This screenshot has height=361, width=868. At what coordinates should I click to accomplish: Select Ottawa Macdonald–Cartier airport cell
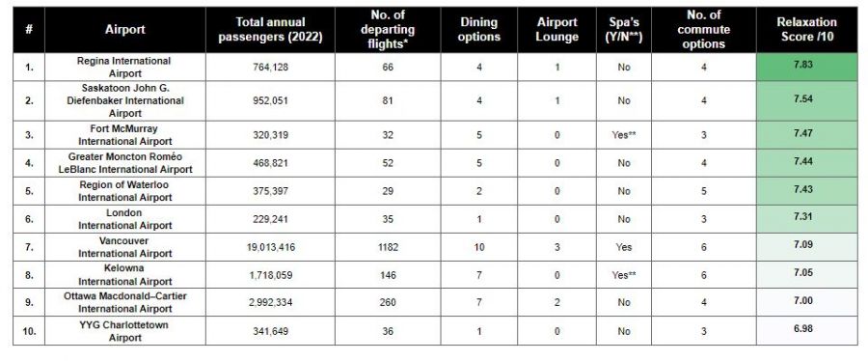[x=125, y=302]
